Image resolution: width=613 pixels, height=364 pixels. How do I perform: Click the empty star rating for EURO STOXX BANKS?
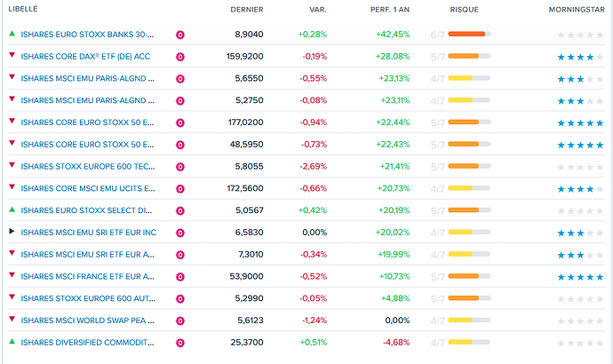click(x=580, y=36)
